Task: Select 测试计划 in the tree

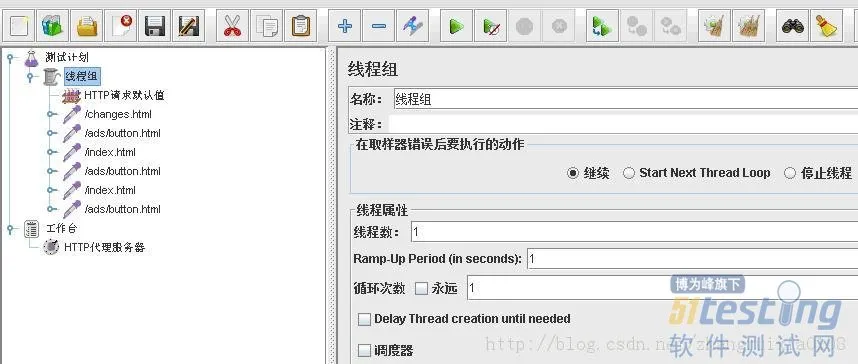Action: (67, 57)
